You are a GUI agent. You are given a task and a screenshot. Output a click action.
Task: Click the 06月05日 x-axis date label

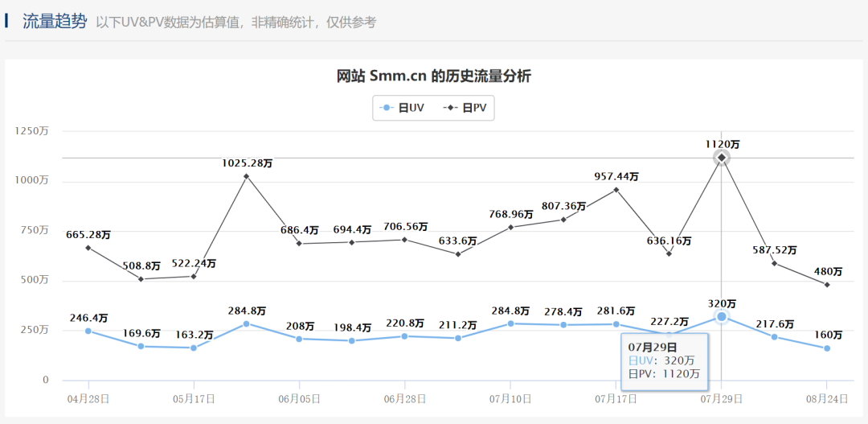click(300, 399)
